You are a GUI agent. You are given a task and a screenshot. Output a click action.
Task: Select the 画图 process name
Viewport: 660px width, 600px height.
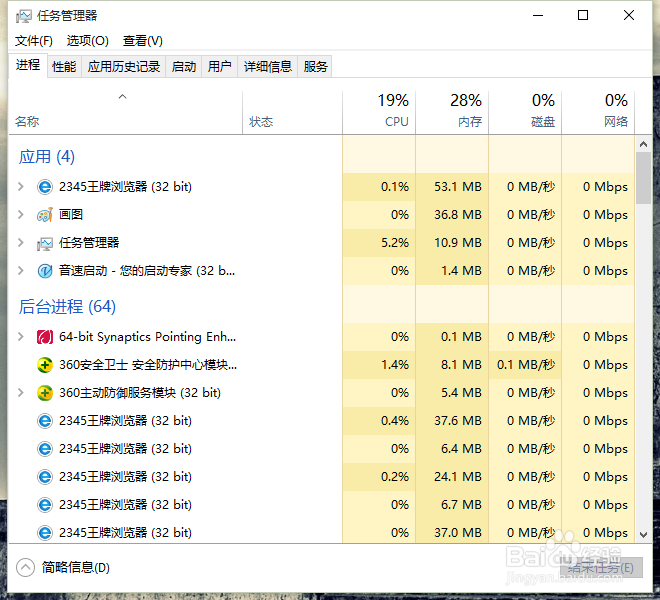click(71, 215)
